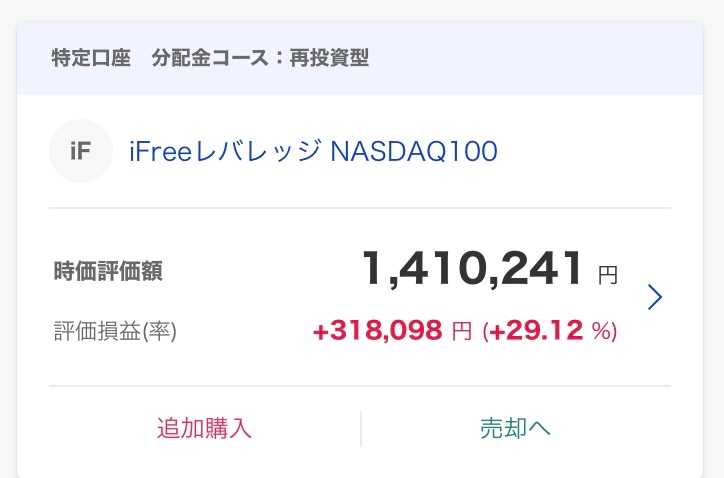The height and width of the screenshot is (478, 724).
Task: Click the pale blue account header band
Action: coord(360,58)
